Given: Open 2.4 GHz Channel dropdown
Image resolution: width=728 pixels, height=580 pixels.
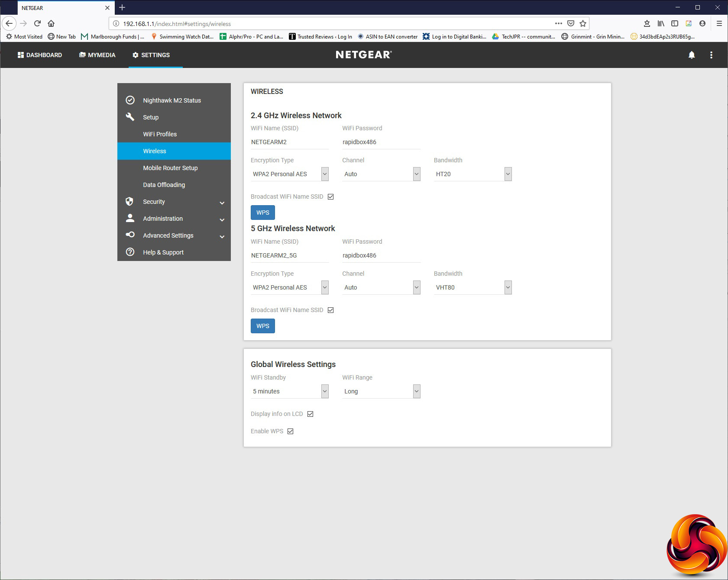Looking at the screenshot, I should [381, 174].
